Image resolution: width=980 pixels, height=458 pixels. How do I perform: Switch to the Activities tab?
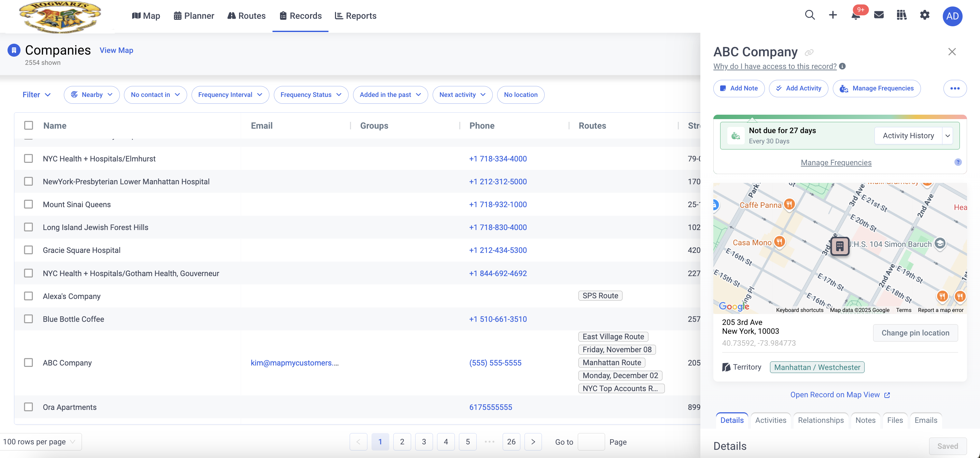coord(770,420)
